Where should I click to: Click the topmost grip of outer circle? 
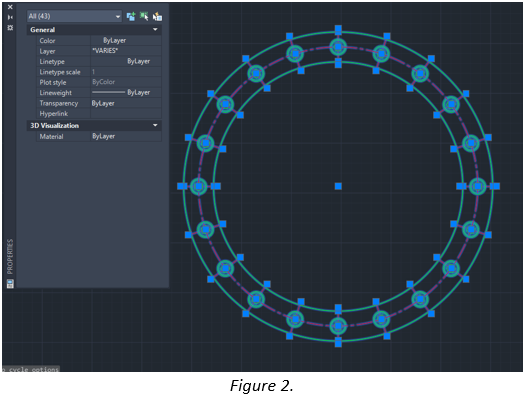pyautogui.click(x=338, y=28)
